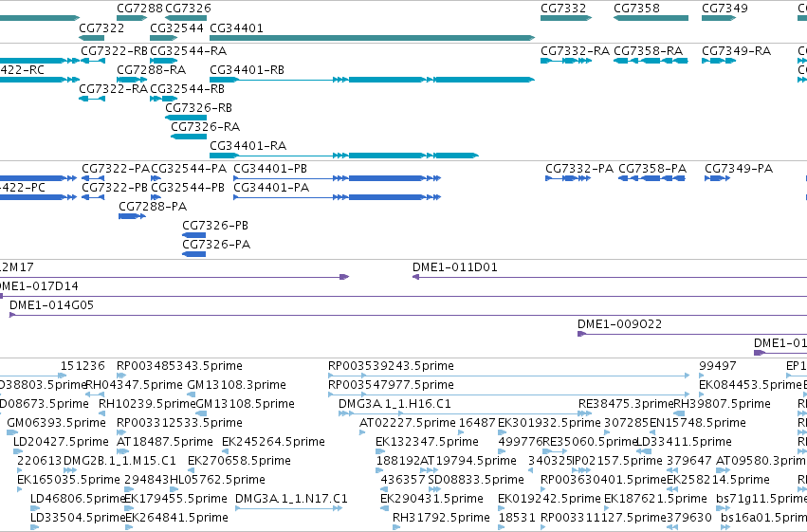
Task: Select EST HL05762.5prime
Action: click(174, 489)
